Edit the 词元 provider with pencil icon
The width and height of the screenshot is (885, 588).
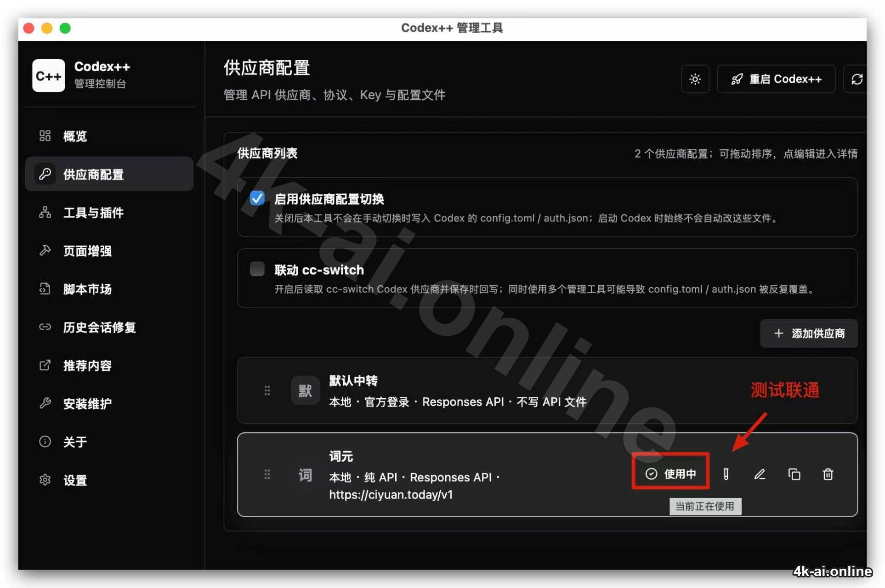pos(760,474)
